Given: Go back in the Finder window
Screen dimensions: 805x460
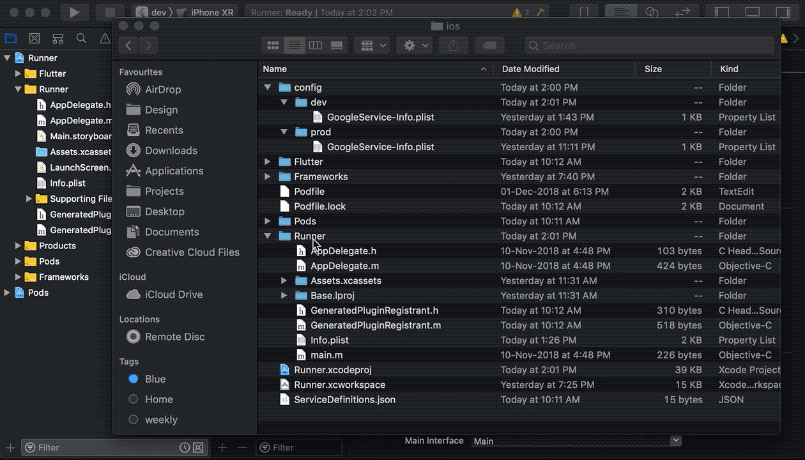Looking at the screenshot, I should pos(128,46).
